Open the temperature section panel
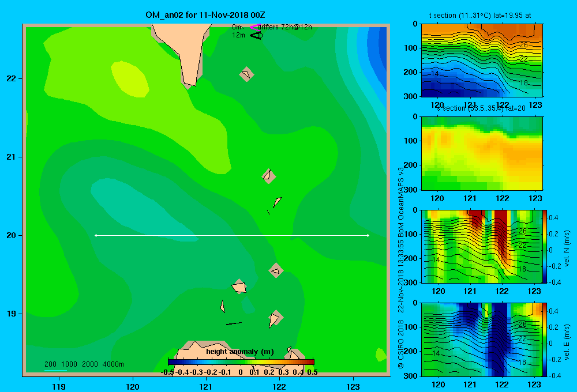Viewport: 577px width, 392px height. coord(482,61)
